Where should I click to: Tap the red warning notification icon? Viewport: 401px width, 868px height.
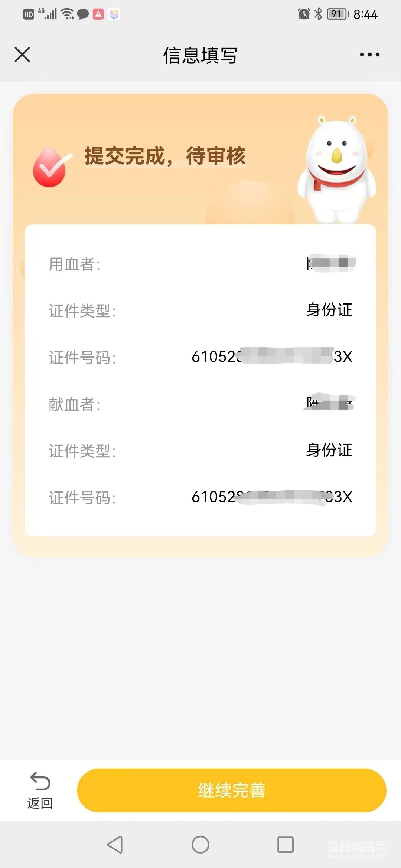pyautogui.click(x=98, y=14)
